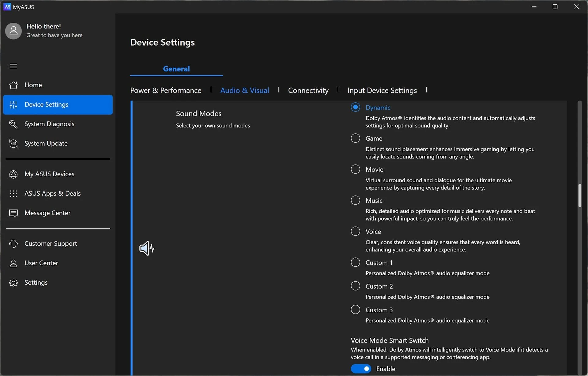Open the Audio & Visual section
Screen dimensions: 588x376
tap(245, 90)
